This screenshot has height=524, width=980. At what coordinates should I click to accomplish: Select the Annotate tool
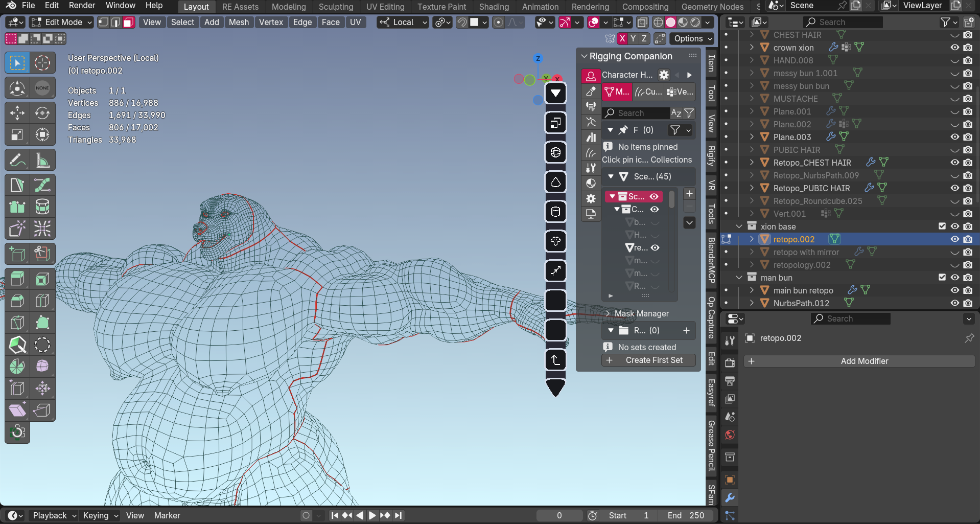click(x=17, y=161)
